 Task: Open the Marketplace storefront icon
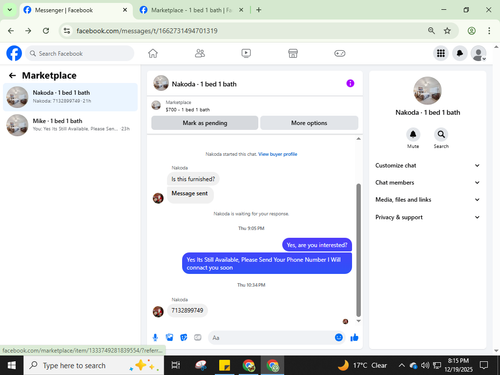(x=293, y=53)
